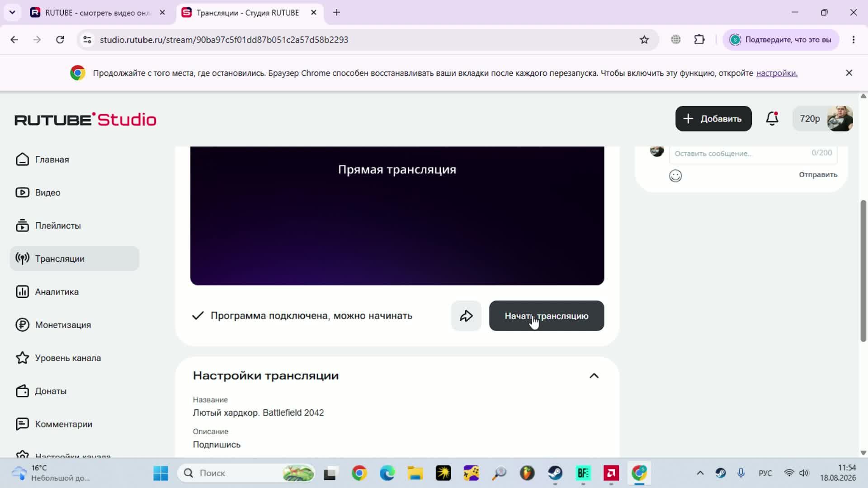The height and width of the screenshot is (488, 868).
Task: Open the AMD software taskbar icon
Action: (x=611, y=473)
